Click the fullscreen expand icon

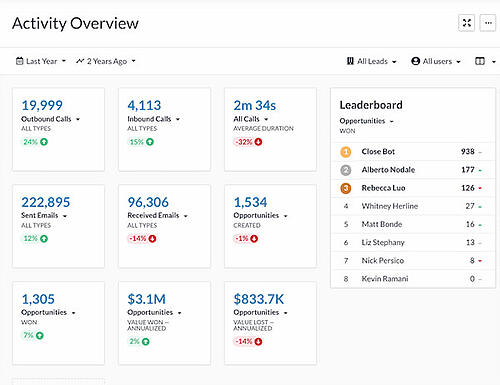point(467,23)
